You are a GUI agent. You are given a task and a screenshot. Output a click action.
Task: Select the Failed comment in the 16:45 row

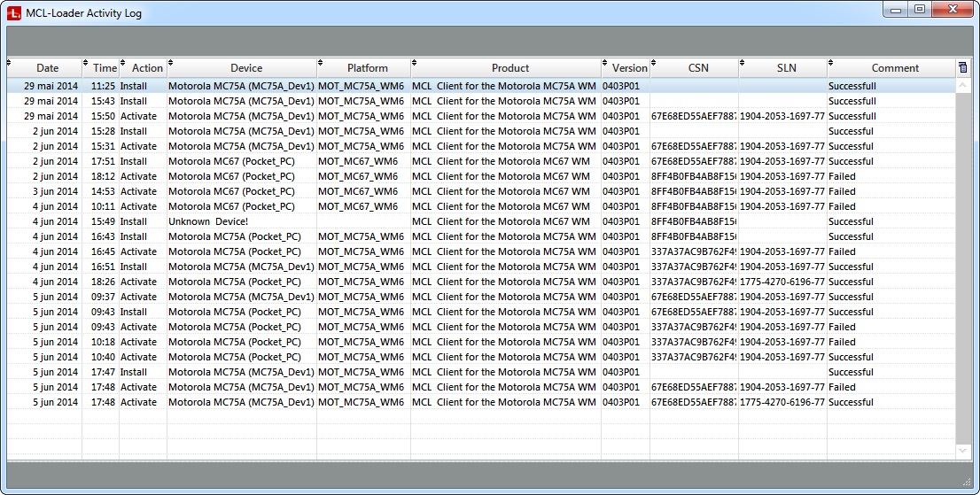click(x=842, y=251)
